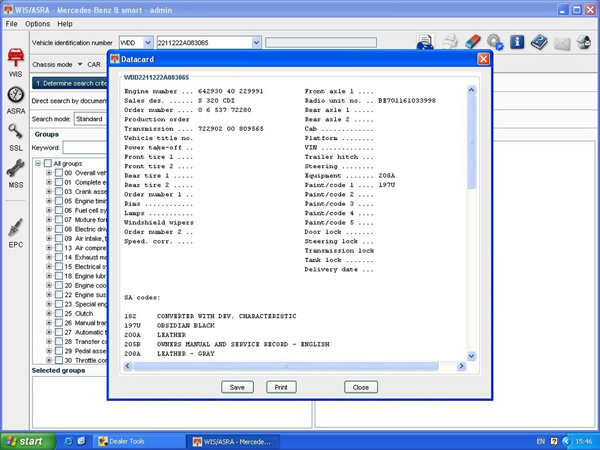This screenshot has width=600, height=450.
Task: Check the 00 Overall vehicle checkbox
Action: [59, 173]
